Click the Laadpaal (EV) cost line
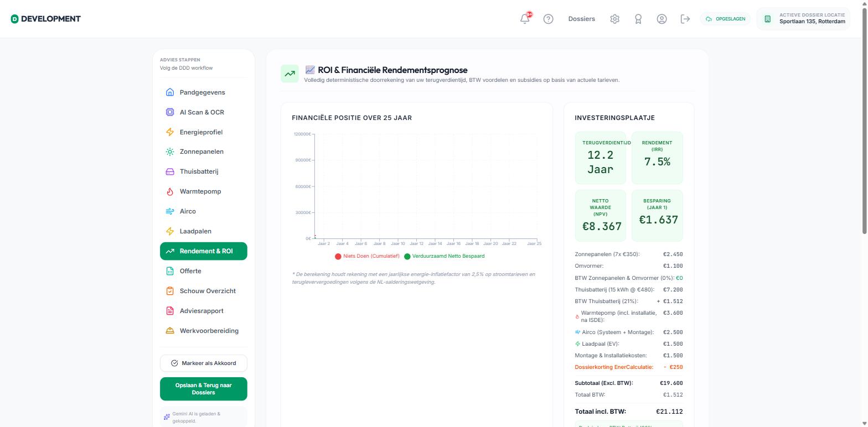The height and width of the screenshot is (427, 868). pyautogui.click(x=629, y=344)
